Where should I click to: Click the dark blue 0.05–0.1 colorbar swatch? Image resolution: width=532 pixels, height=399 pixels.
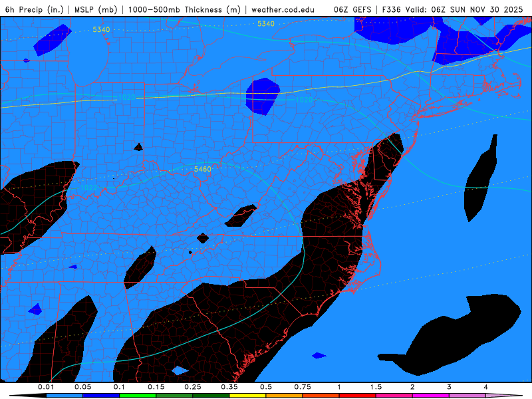101,396
